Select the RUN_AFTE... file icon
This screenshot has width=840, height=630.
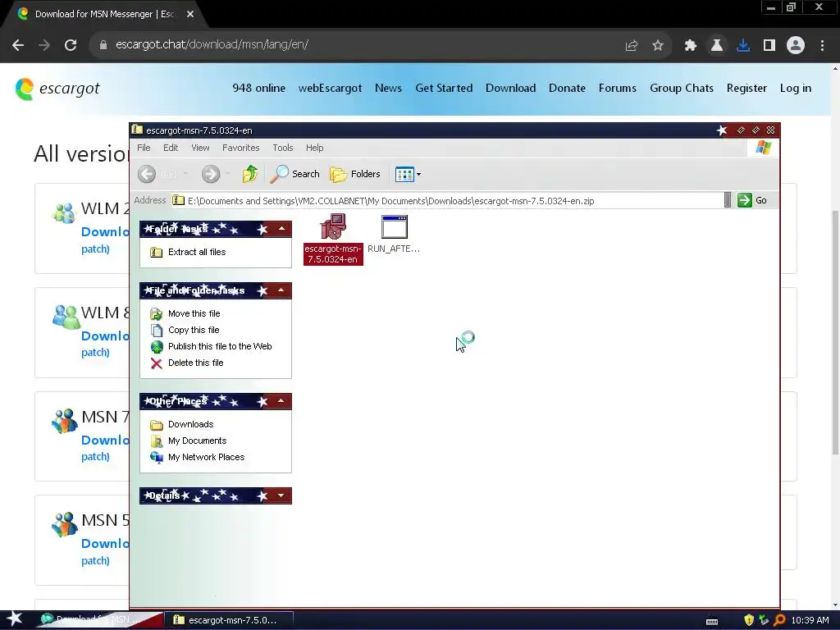click(395, 234)
